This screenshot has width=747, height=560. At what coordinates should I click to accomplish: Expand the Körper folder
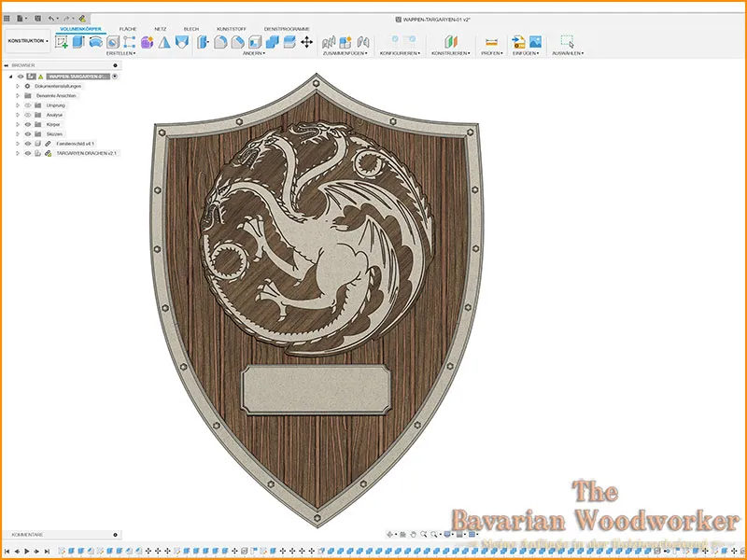pos(18,124)
